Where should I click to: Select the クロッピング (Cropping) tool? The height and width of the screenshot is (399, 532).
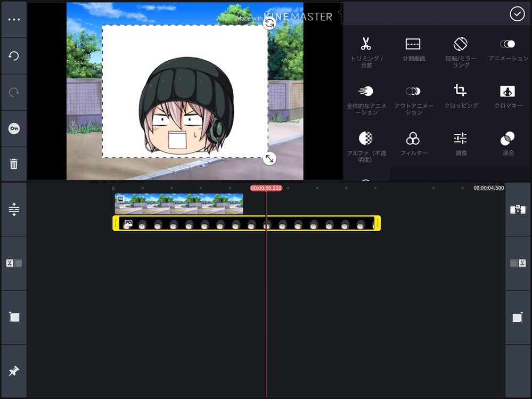(x=460, y=96)
